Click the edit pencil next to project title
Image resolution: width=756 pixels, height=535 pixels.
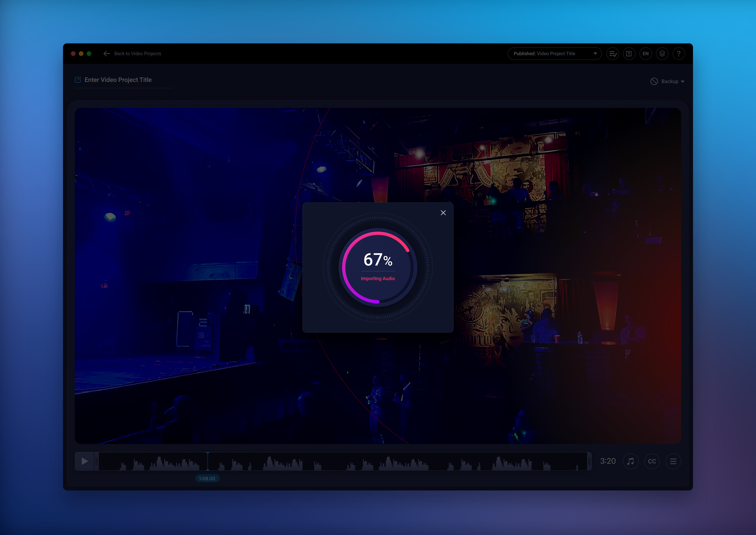pyautogui.click(x=77, y=79)
